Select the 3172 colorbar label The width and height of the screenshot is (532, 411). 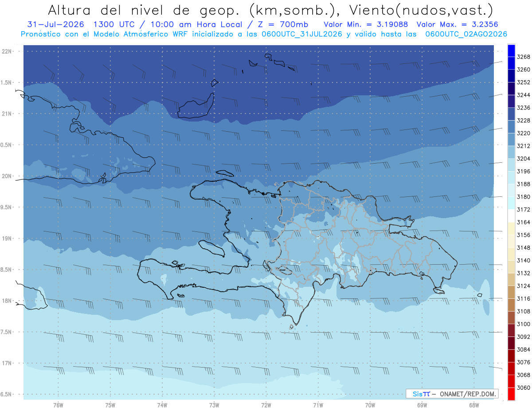click(x=524, y=209)
